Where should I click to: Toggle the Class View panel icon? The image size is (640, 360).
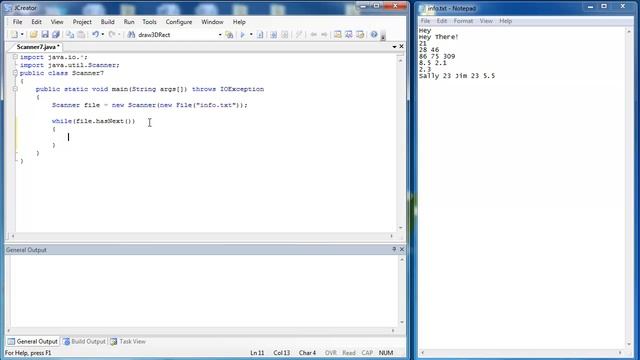[349, 35]
